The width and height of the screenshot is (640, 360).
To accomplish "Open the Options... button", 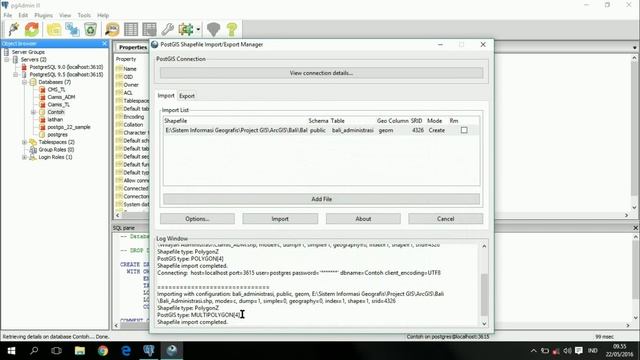I will 197,219.
